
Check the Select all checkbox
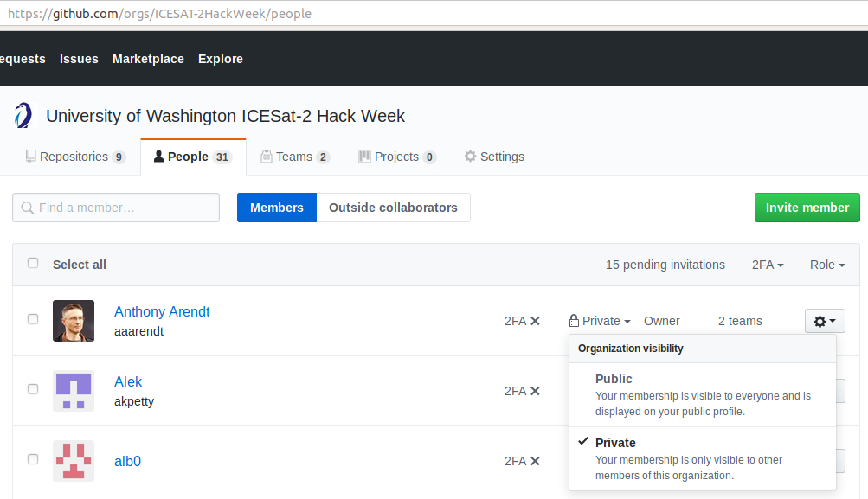[33, 264]
